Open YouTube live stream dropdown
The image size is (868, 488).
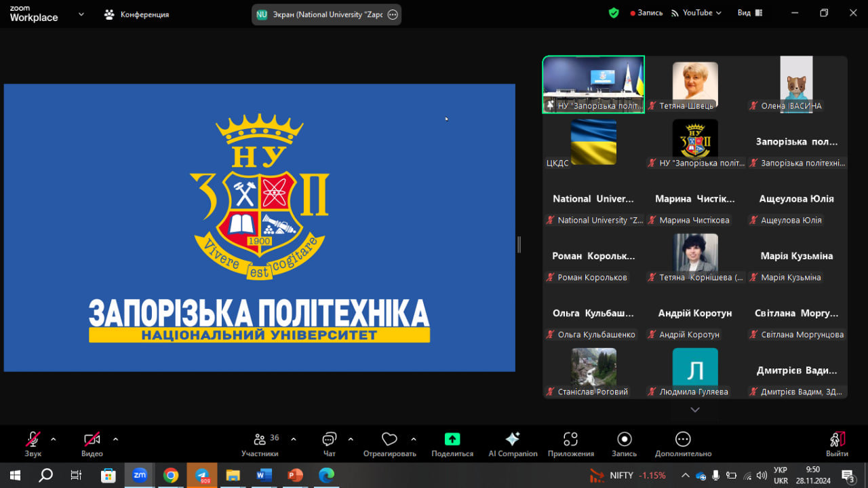coord(696,13)
